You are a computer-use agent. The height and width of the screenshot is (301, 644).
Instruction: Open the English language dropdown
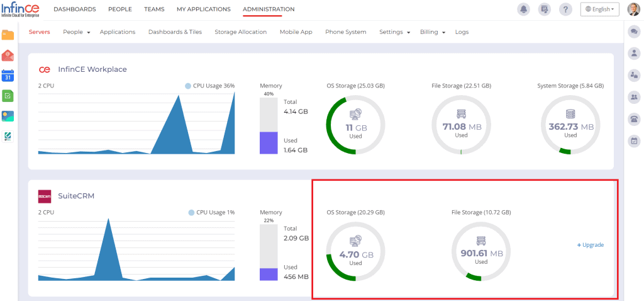click(x=599, y=9)
